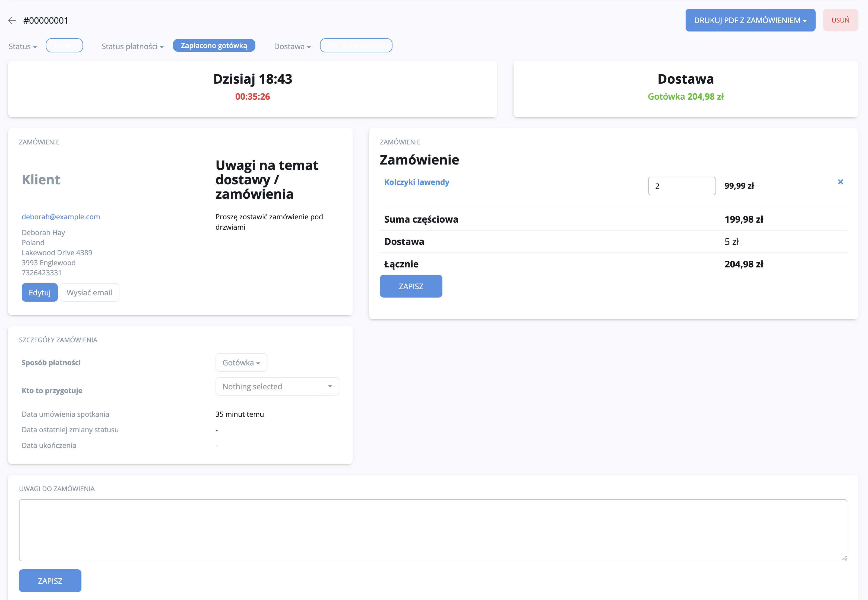
Task: Click the Edytuj customer button
Action: point(39,292)
